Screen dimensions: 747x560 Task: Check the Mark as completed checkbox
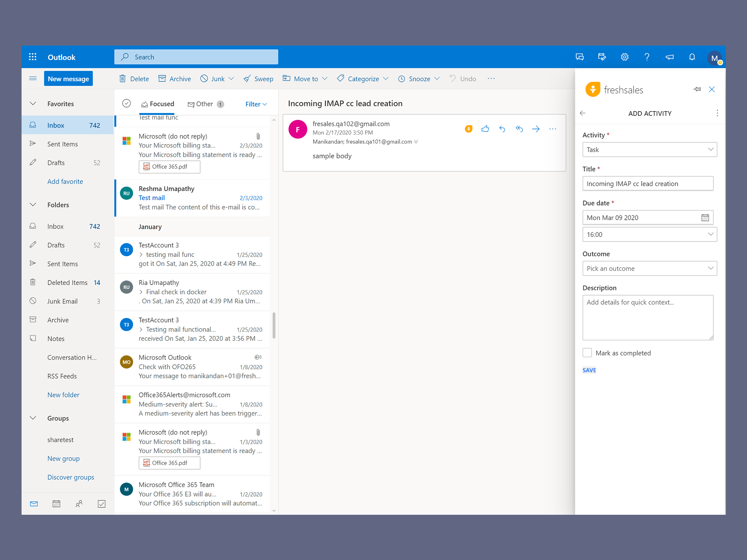click(587, 353)
